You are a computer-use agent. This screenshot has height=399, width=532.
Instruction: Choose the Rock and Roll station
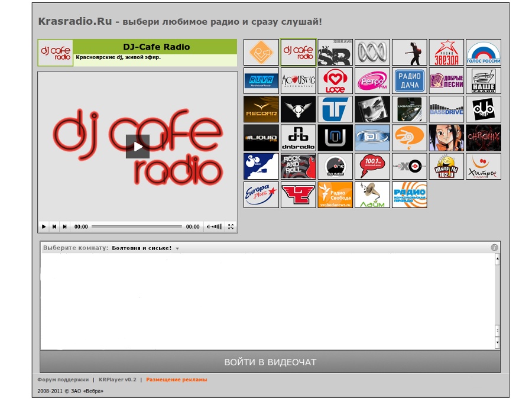point(299,166)
